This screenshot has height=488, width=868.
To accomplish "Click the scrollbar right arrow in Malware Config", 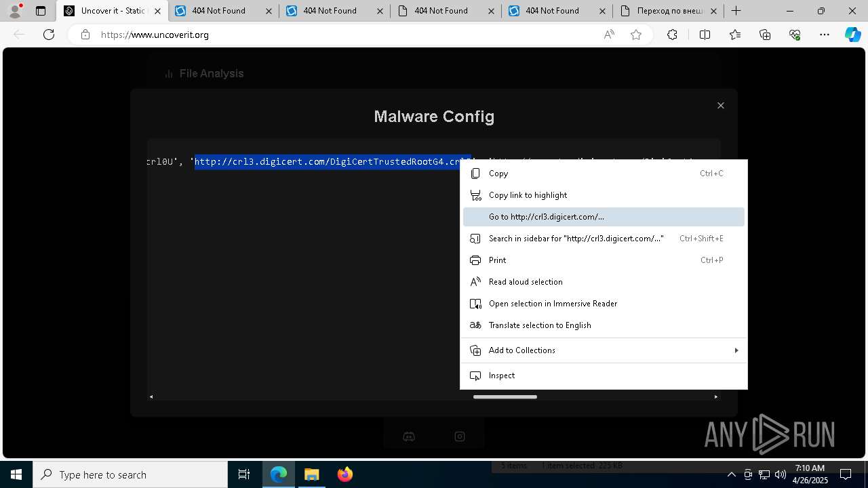I will pyautogui.click(x=716, y=396).
